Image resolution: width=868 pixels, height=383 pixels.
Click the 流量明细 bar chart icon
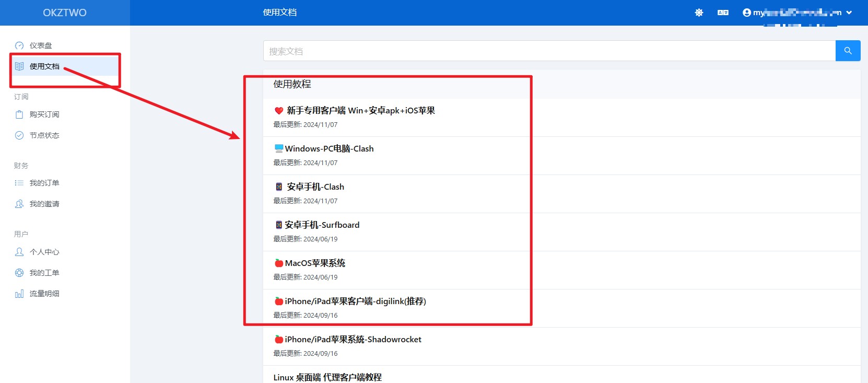tap(19, 294)
